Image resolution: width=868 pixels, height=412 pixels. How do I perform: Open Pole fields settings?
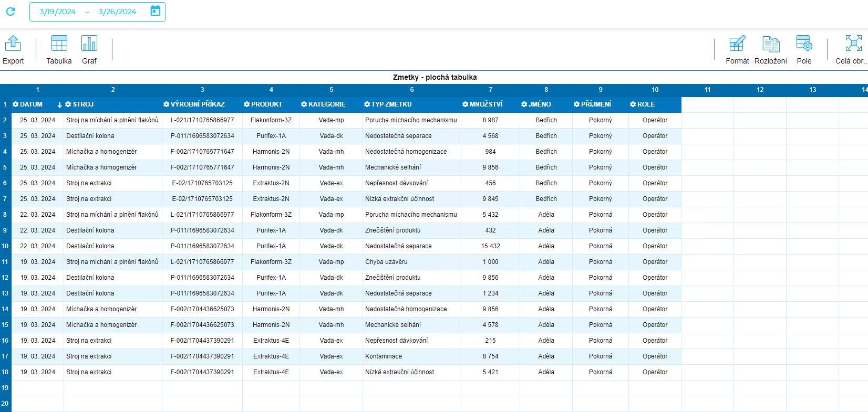pyautogui.click(x=804, y=50)
